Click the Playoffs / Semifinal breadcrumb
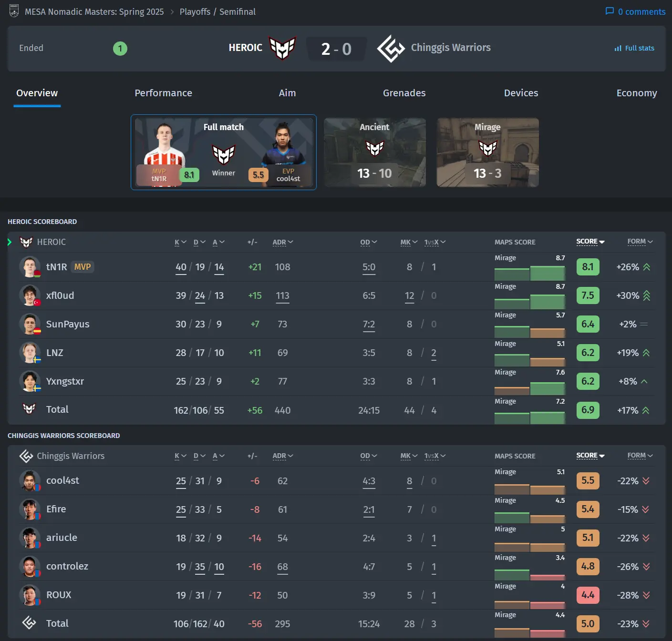Screen dimensions: 672x641 217,11
